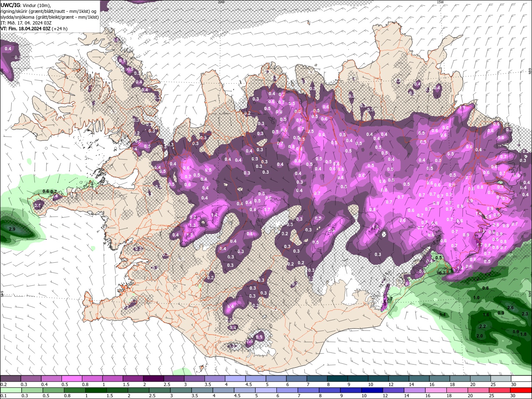
Task: Click the 'IT: Mið. 17. 04. 2024 03Z' line
Action: click(x=26, y=23)
